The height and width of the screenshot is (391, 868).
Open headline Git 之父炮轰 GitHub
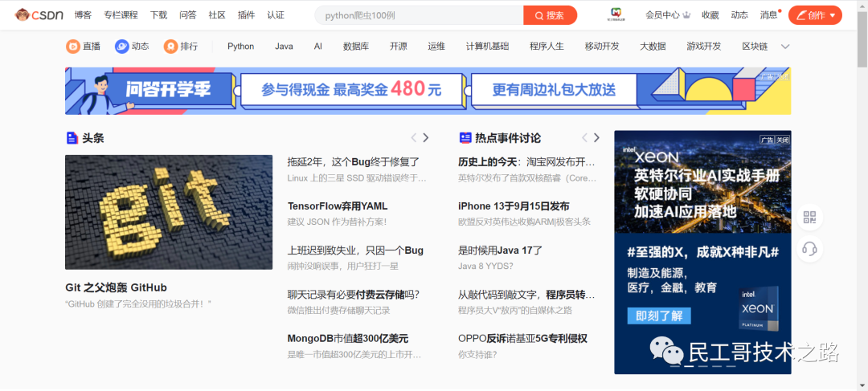pos(117,287)
